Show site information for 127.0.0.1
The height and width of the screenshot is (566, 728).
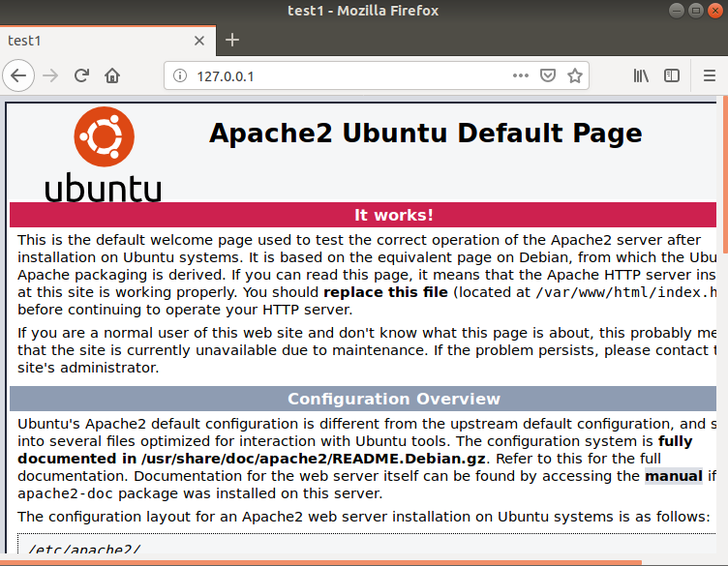coord(180,75)
